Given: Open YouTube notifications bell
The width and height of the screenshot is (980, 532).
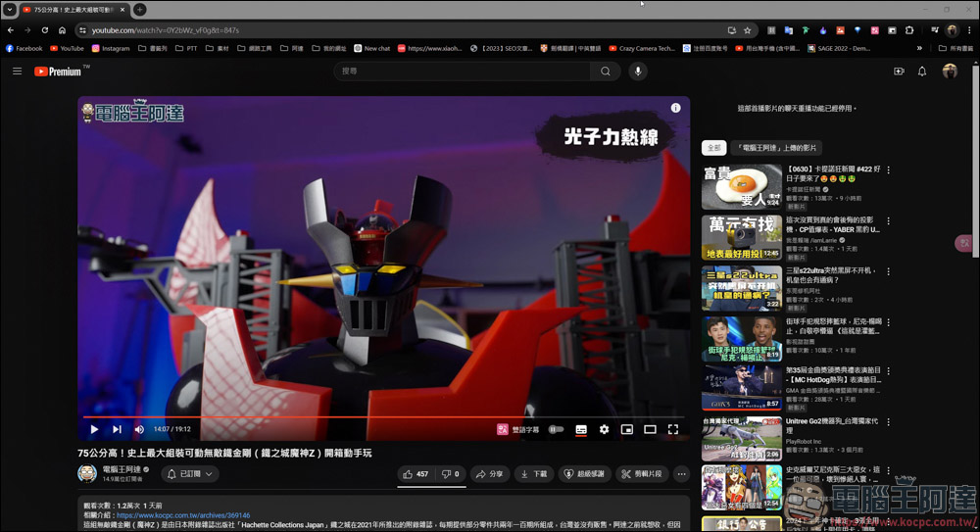Looking at the screenshot, I should tap(922, 72).
